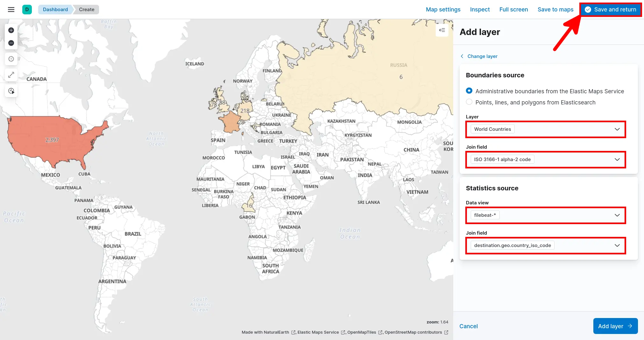Collapse the map legend
Image resolution: width=644 pixels, height=340 pixels.
click(x=442, y=30)
